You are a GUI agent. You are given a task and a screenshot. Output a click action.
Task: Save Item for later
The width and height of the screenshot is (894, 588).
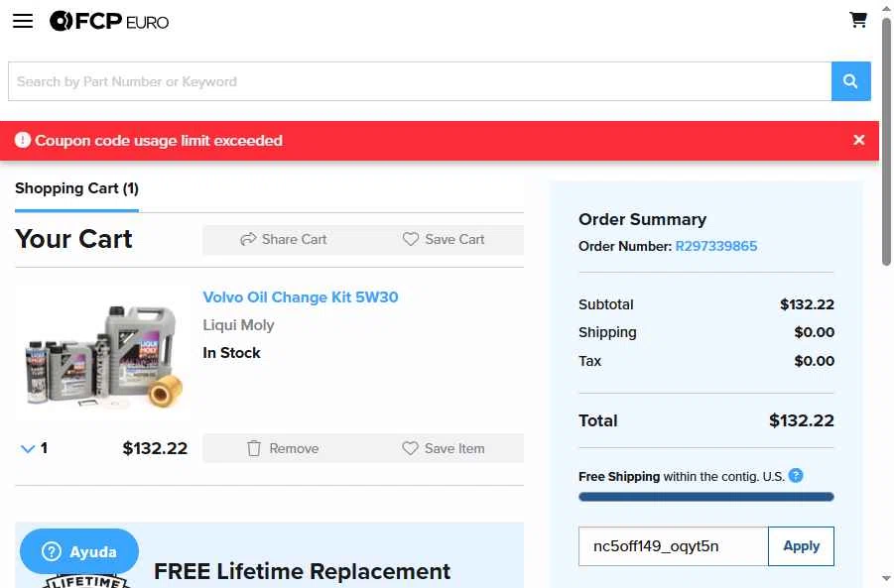[x=444, y=448]
